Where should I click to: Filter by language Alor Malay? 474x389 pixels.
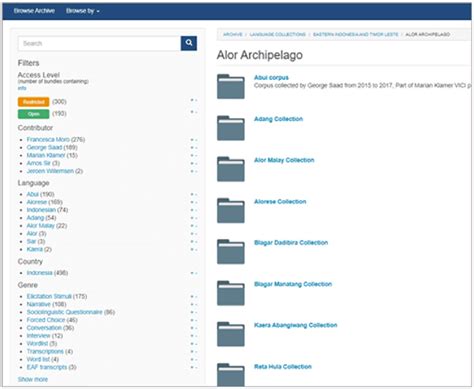[x=40, y=226]
